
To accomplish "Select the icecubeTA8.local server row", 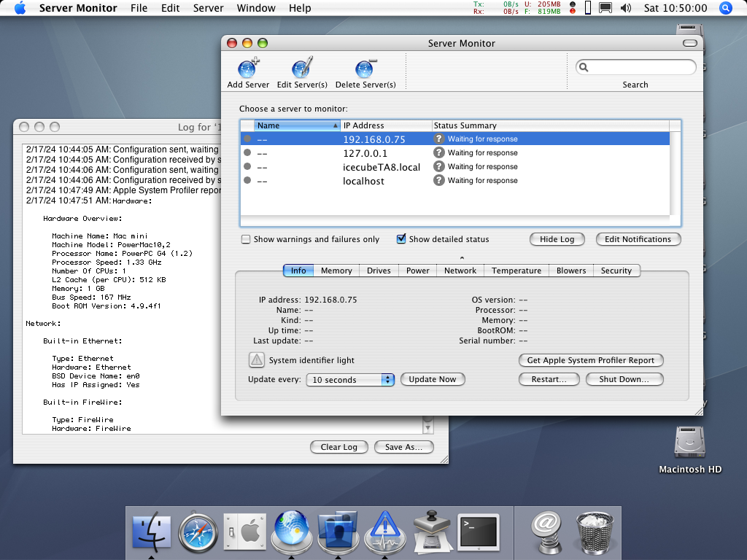I will click(455, 167).
